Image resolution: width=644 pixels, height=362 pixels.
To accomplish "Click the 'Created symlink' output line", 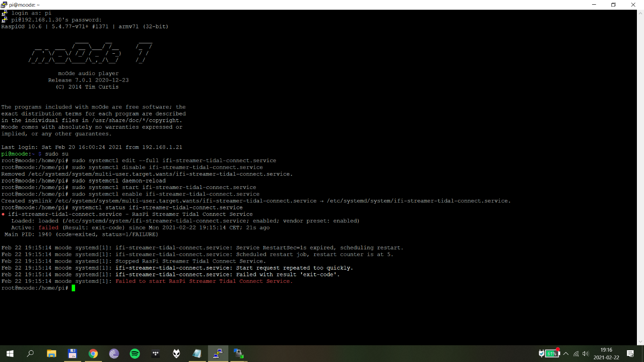I will 256,201.
